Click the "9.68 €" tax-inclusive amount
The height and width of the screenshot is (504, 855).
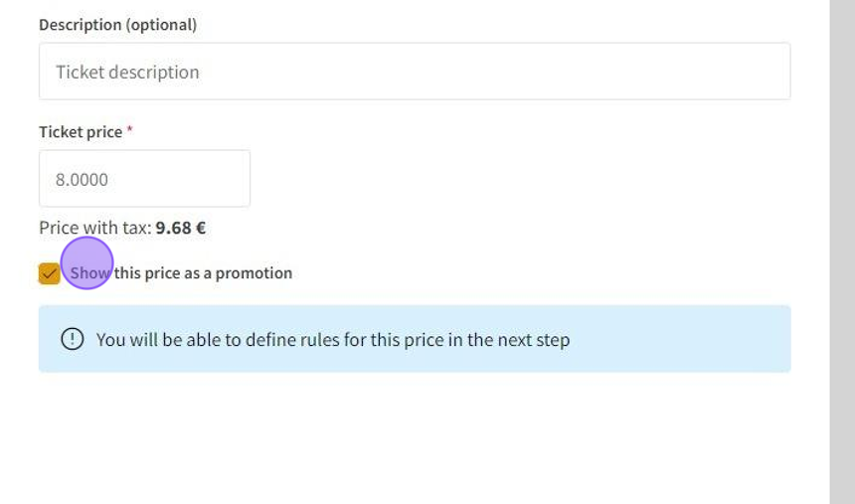click(180, 228)
